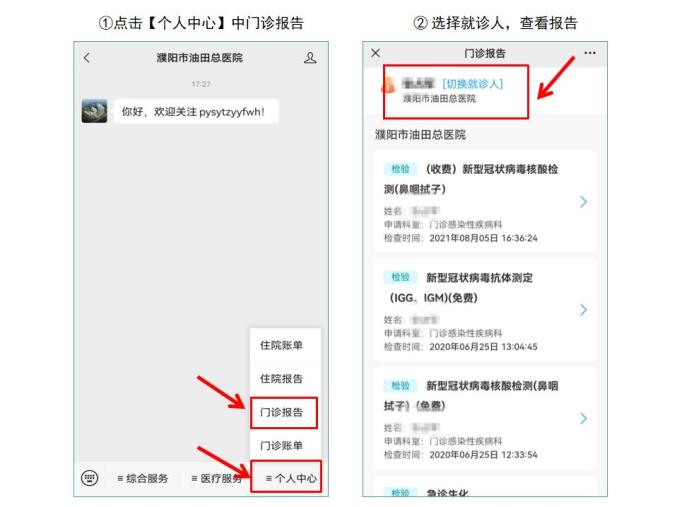Open report dated 2021年08月05日 16:36:24 chevron
Viewport: 677px width, 507px height.
coord(583,202)
